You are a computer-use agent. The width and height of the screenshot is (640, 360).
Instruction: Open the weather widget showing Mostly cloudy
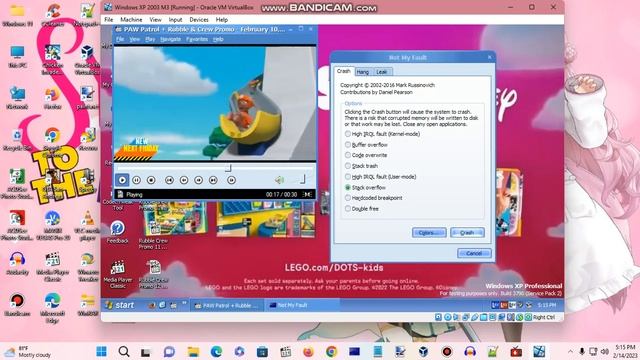click(28, 351)
